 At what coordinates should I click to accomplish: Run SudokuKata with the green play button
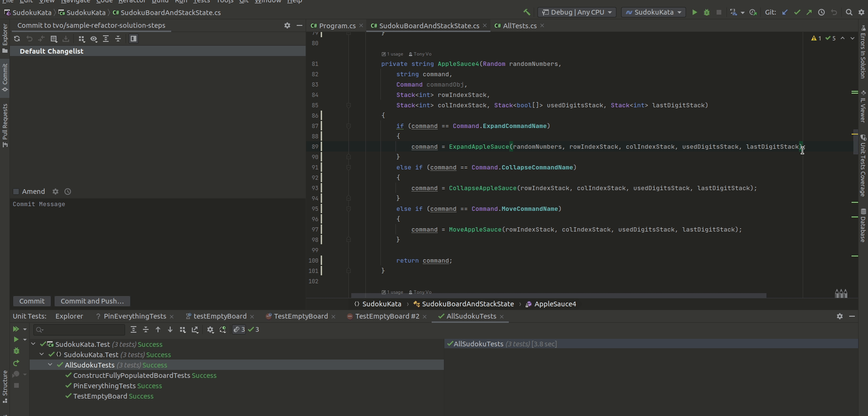click(x=694, y=12)
